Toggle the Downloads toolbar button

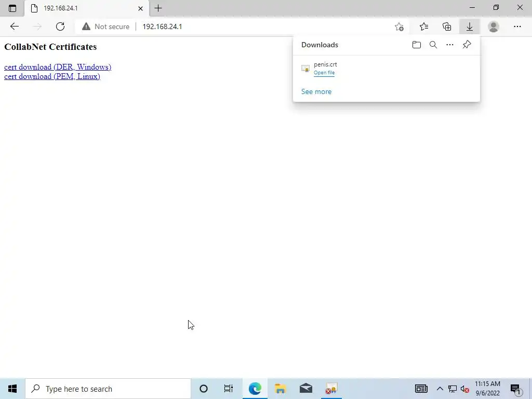point(470,26)
